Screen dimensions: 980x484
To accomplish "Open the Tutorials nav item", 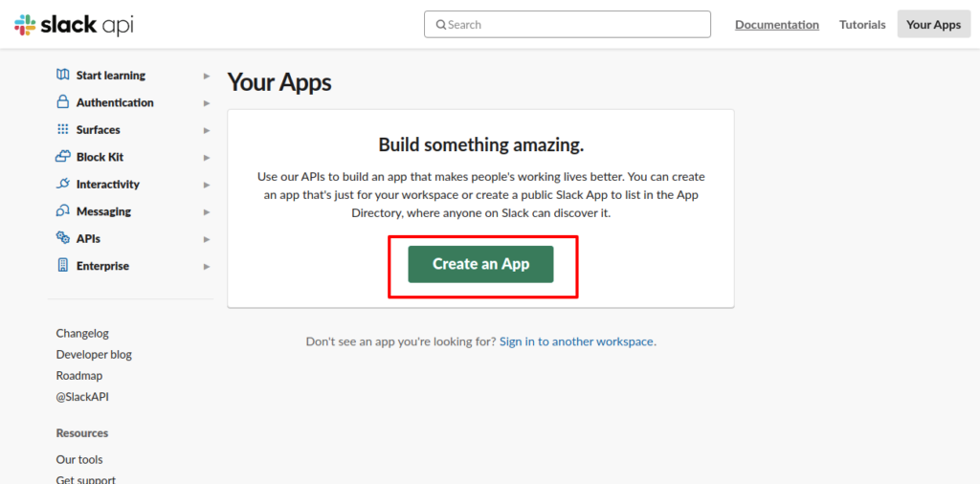I will 862,25.
